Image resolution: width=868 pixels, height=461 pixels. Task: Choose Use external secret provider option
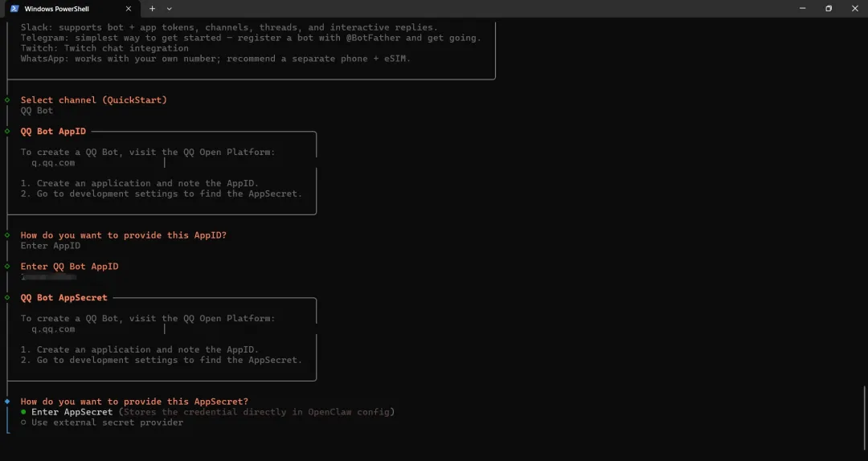point(102,422)
